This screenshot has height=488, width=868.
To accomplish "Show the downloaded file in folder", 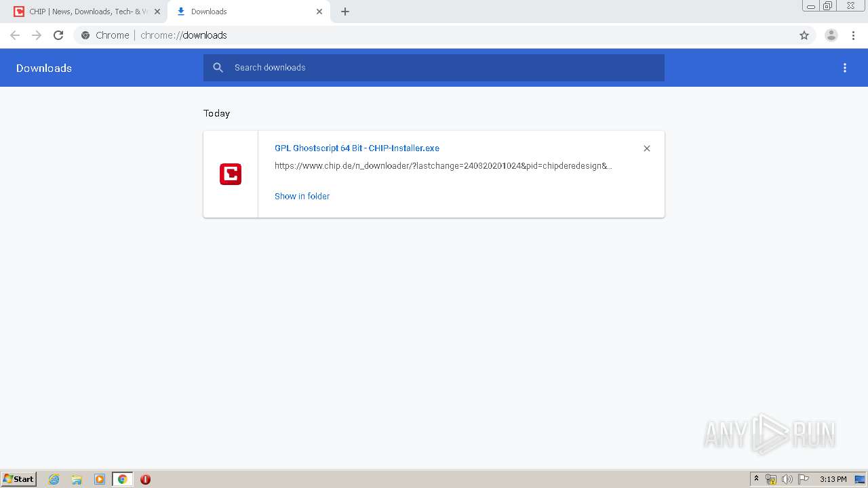I will click(x=302, y=196).
